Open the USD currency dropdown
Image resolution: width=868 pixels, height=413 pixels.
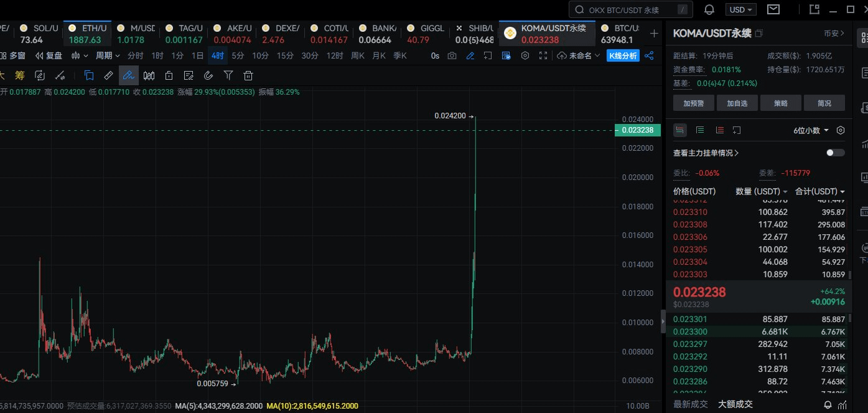[741, 9]
